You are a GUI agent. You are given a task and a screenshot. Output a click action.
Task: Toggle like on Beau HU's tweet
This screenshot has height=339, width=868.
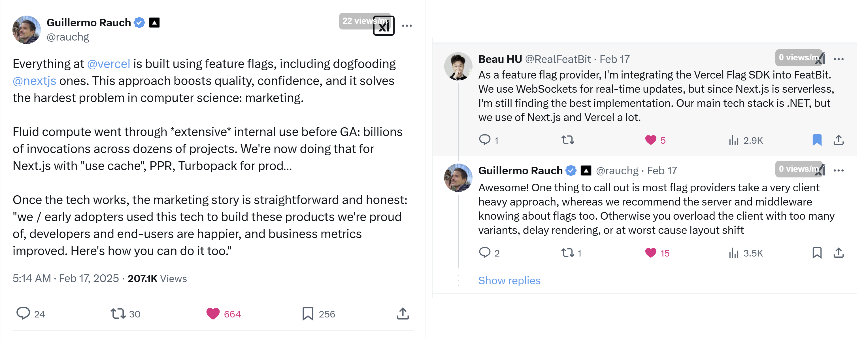pos(655,140)
